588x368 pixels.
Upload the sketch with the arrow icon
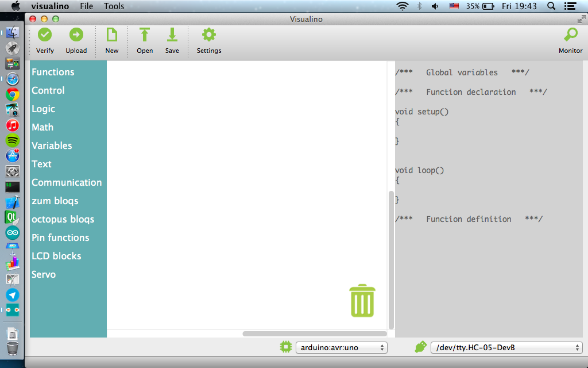click(x=76, y=35)
